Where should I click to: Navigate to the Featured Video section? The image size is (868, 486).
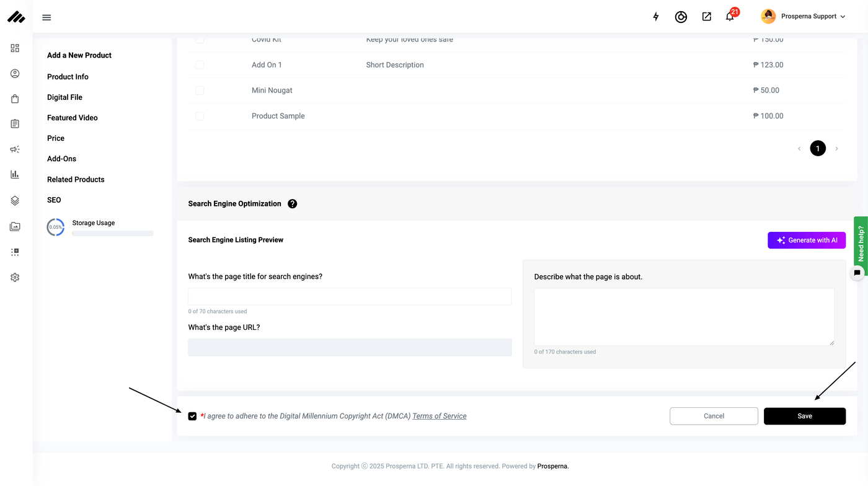pyautogui.click(x=72, y=118)
